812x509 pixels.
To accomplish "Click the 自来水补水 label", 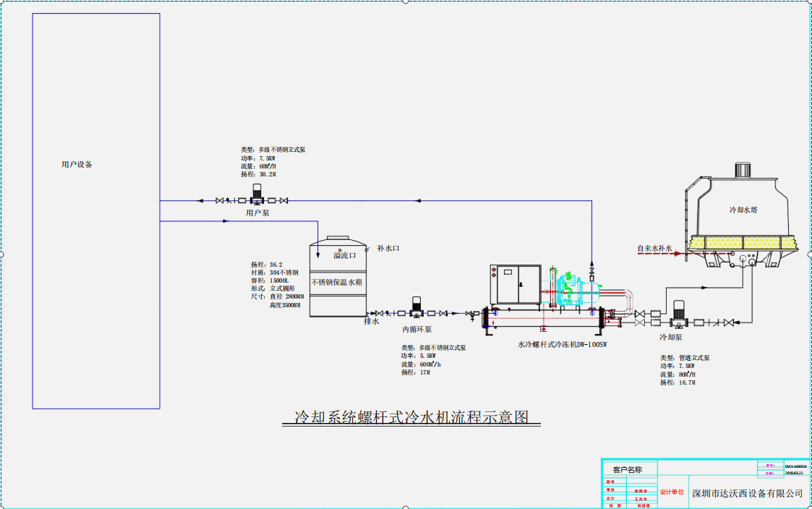I will (654, 249).
